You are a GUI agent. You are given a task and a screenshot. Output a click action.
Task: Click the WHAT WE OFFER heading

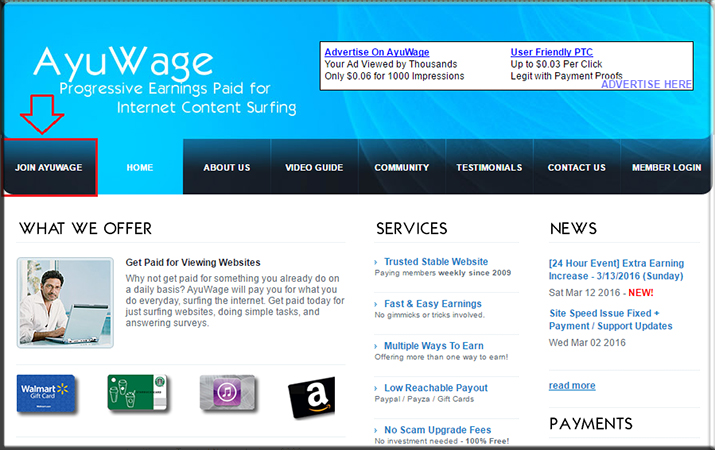coord(85,228)
